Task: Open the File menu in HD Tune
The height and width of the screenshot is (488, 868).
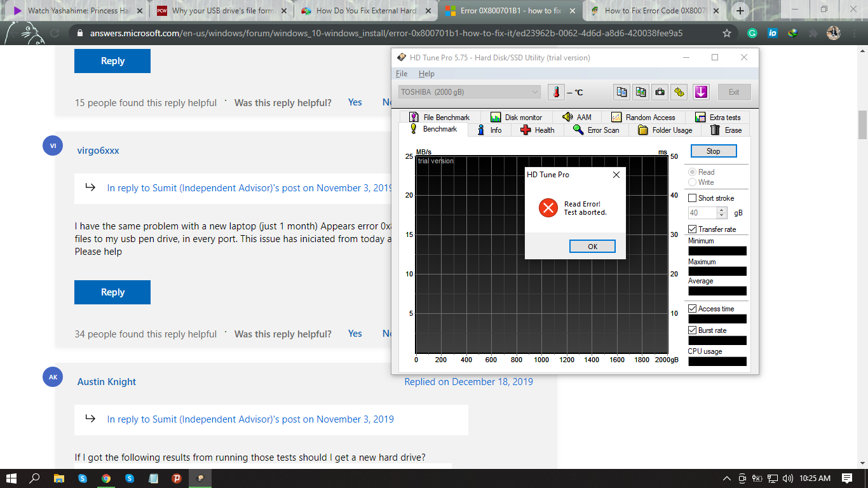Action: (x=402, y=74)
